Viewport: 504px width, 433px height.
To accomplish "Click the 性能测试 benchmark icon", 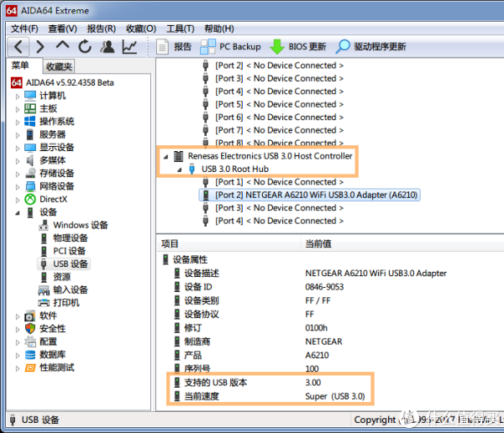I will point(30,368).
